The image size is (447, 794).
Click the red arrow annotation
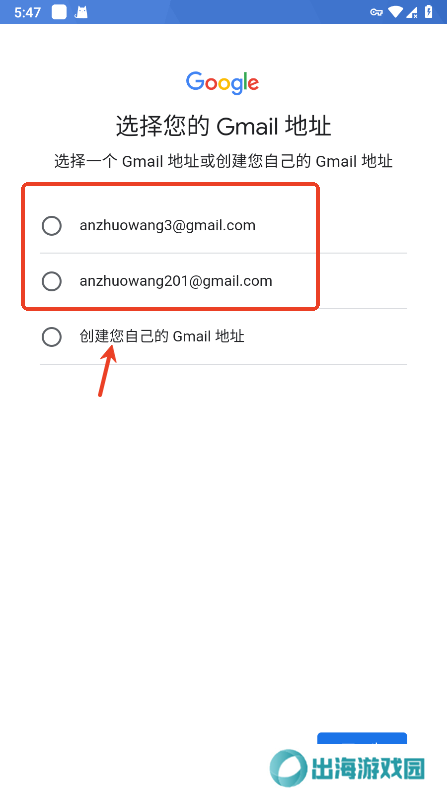tap(107, 370)
